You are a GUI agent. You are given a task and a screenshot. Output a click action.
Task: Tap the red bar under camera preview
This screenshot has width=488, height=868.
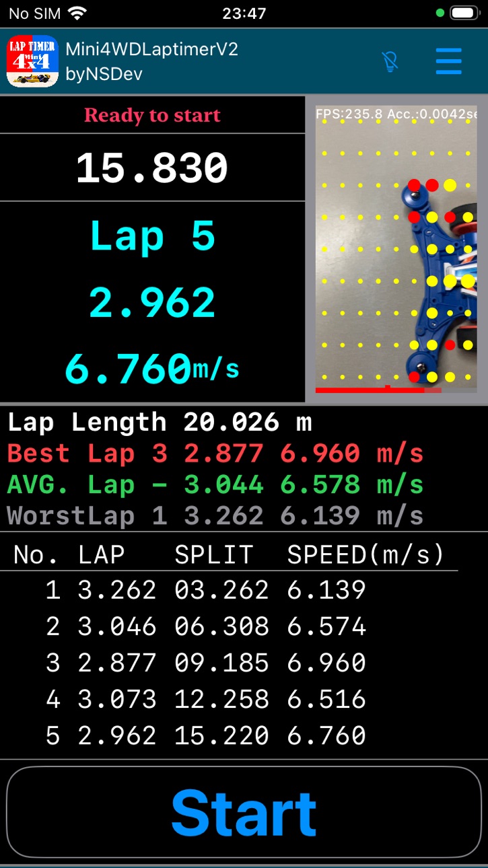(x=378, y=390)
